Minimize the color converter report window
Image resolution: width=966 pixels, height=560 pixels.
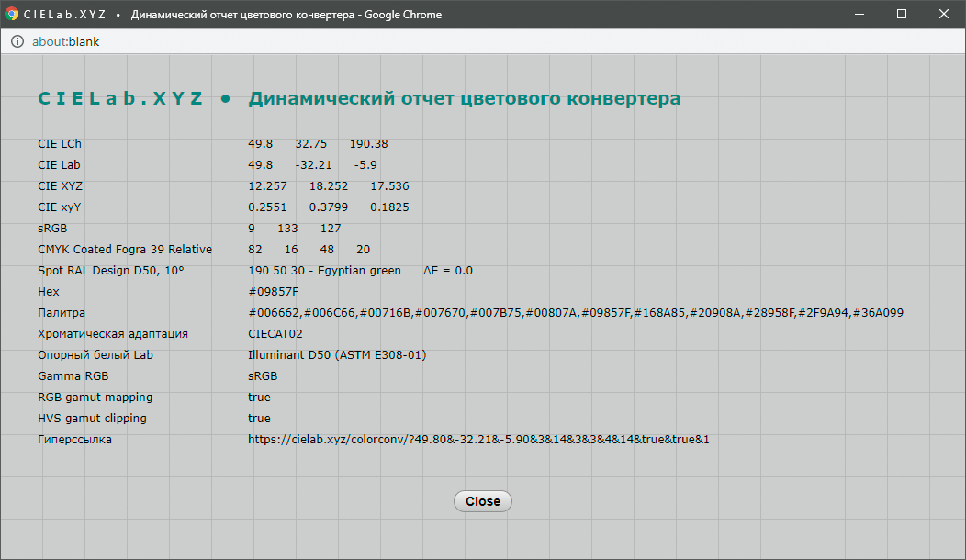[860, 15]
